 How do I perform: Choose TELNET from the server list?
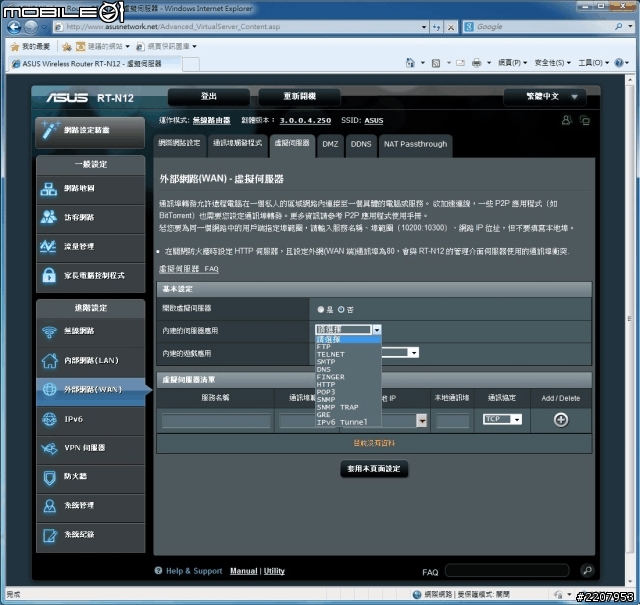point(348,355)
